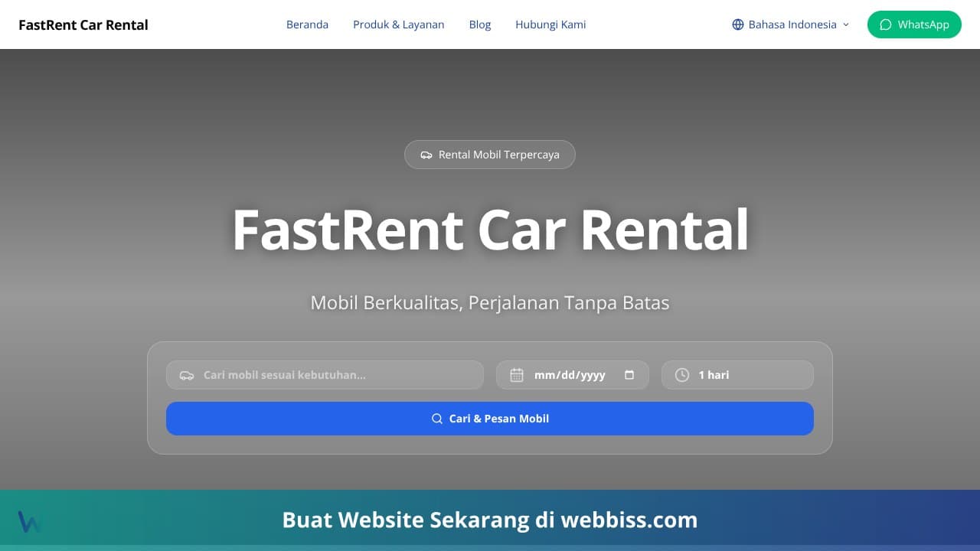
Task: Click the magnifier icon in search button
Action: [437, 419]
